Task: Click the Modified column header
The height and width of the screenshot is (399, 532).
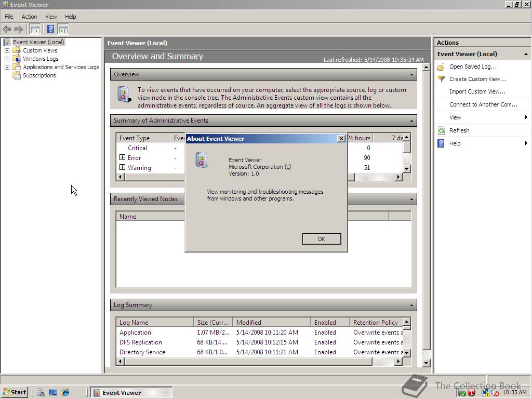Action: click(x=272, y=322)
